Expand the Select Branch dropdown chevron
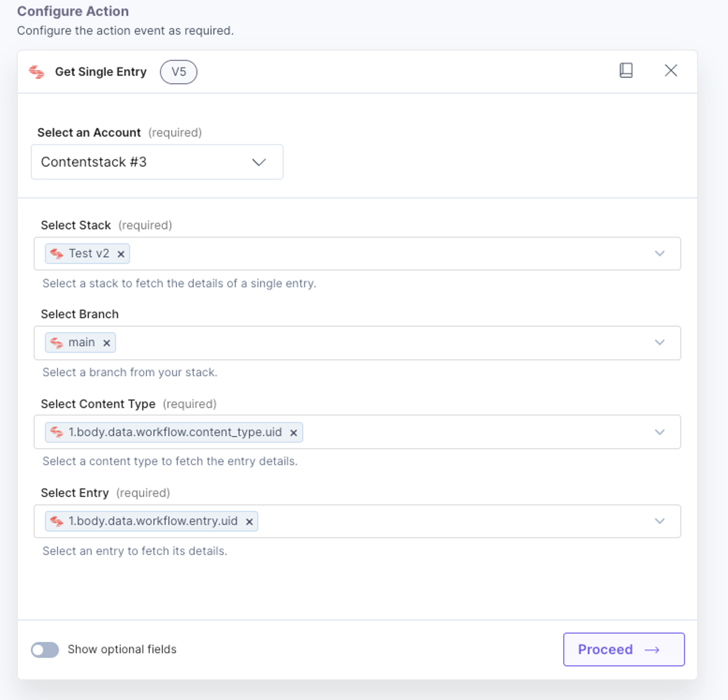The height and width of the screenshot is (700, 728). 659,342
